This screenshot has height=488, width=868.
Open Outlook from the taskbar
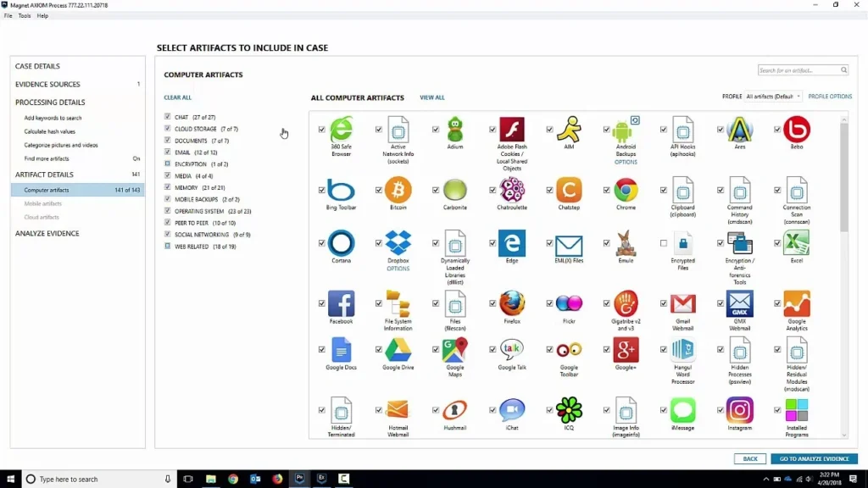[x=255, y=480]
